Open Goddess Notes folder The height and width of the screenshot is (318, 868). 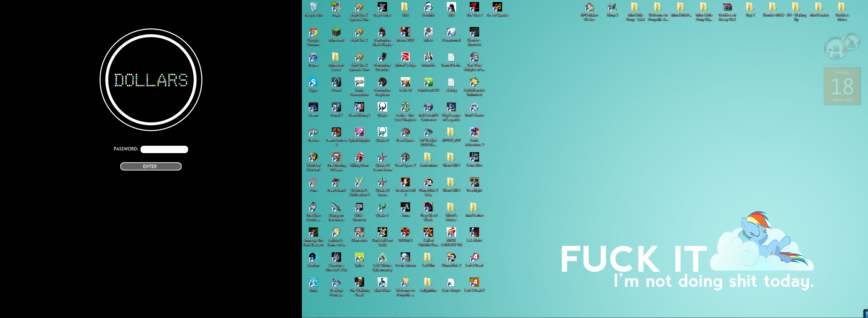[842, 11]
